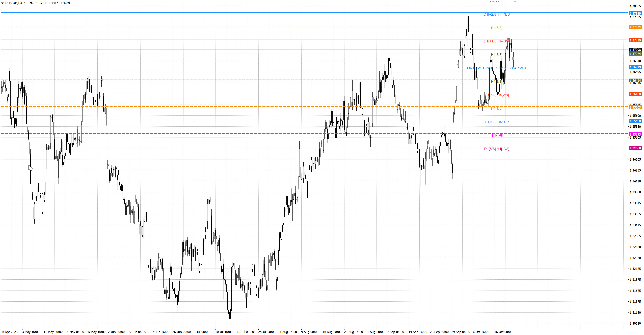644x335 pixels.
Task: Click the blue 1.37939 price tag
Action: 635,13
